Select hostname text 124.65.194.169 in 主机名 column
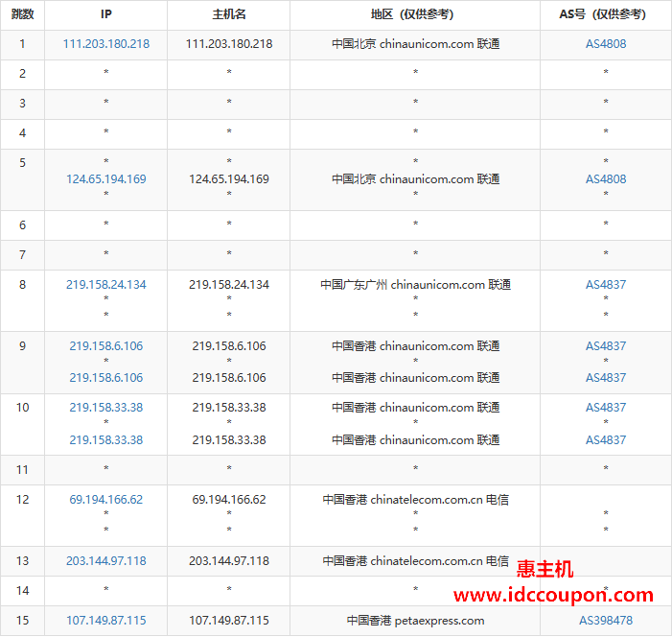Screen dimensions: 672x637 click(x=229, y=178)
